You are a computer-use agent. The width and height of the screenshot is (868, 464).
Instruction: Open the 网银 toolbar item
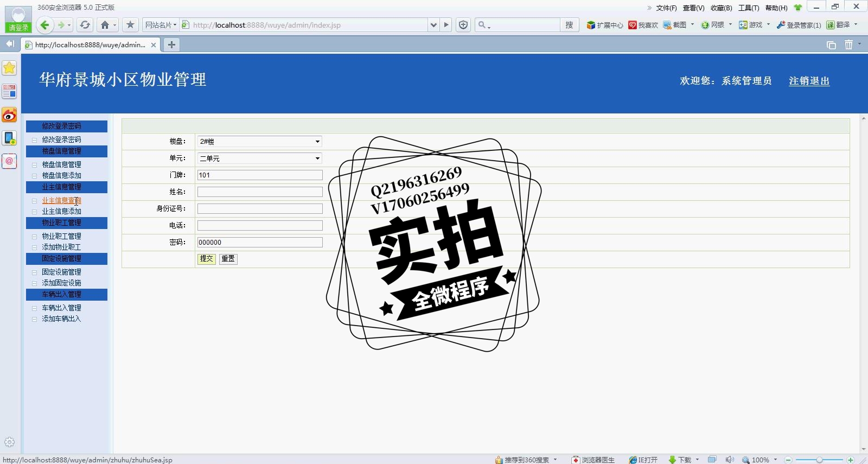(x=713, y=25)
